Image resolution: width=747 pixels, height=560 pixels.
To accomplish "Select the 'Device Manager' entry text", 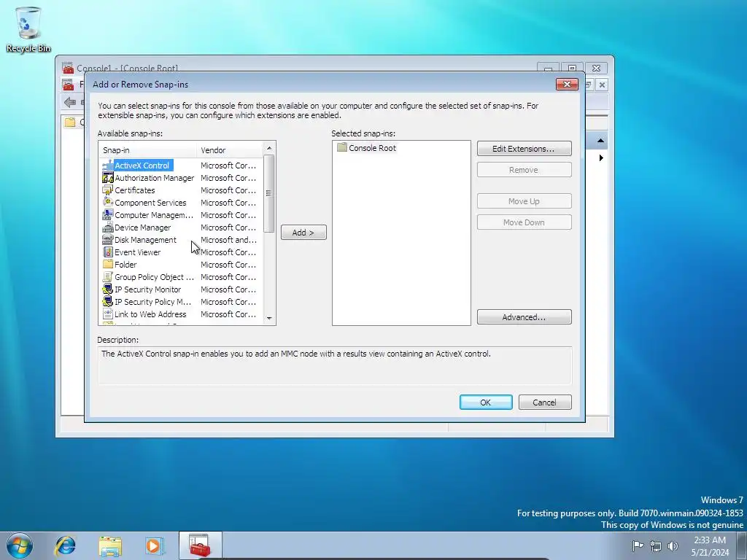I will pyautogui.click(x=142, y=227).
